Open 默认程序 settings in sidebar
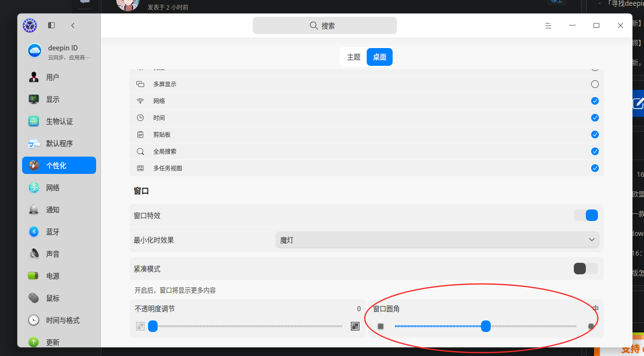Screen dimensions: 644x356 (x=59, y=144)
